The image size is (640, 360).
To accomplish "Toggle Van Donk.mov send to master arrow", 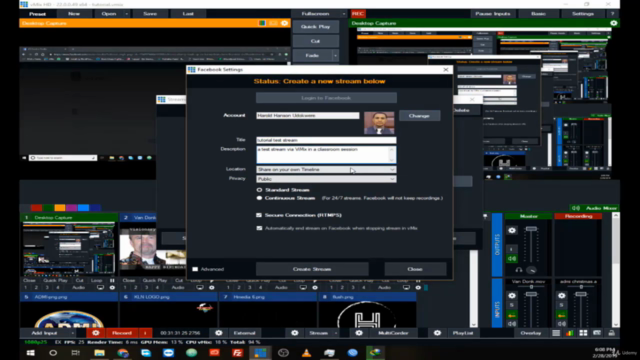I will pos(512,315).
